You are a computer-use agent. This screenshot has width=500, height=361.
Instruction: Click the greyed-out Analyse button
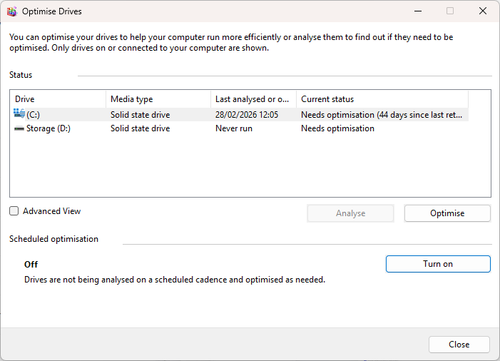(350, 213)
